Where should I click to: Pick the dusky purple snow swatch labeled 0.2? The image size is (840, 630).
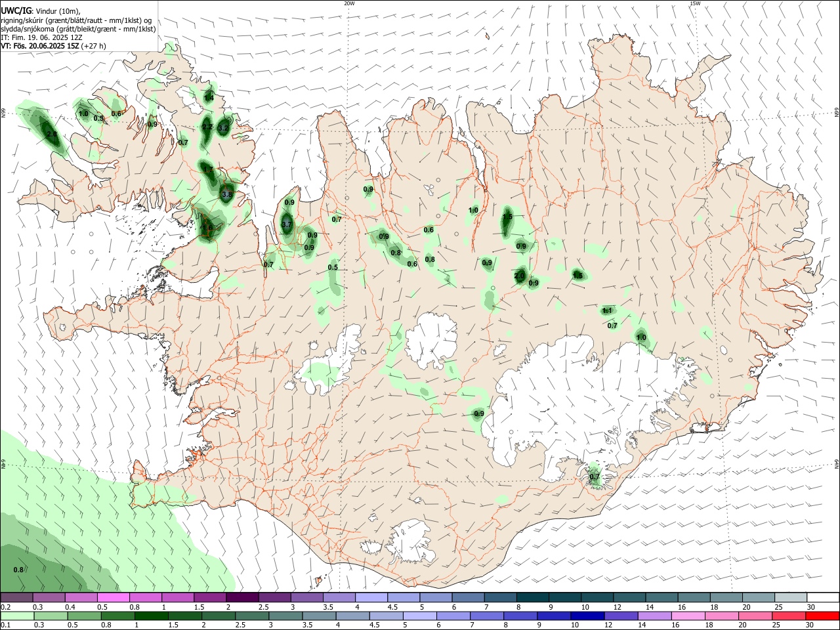(16, 597)
